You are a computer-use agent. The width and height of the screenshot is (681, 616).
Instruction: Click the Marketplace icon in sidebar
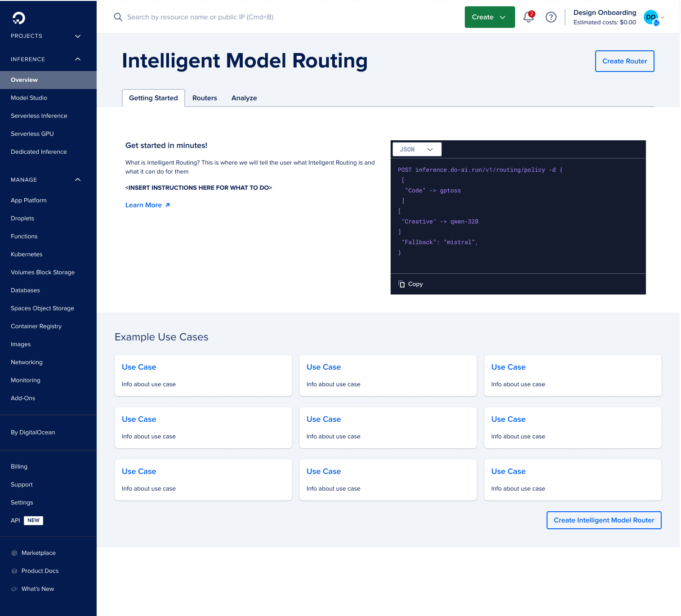click(14, 553)
